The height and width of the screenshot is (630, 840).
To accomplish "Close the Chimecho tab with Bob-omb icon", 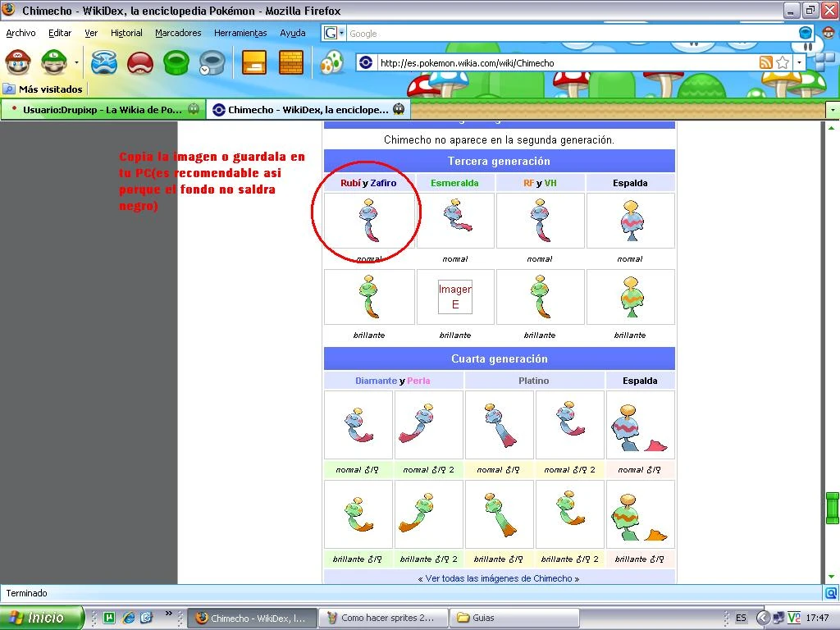I will pos(399,109).
